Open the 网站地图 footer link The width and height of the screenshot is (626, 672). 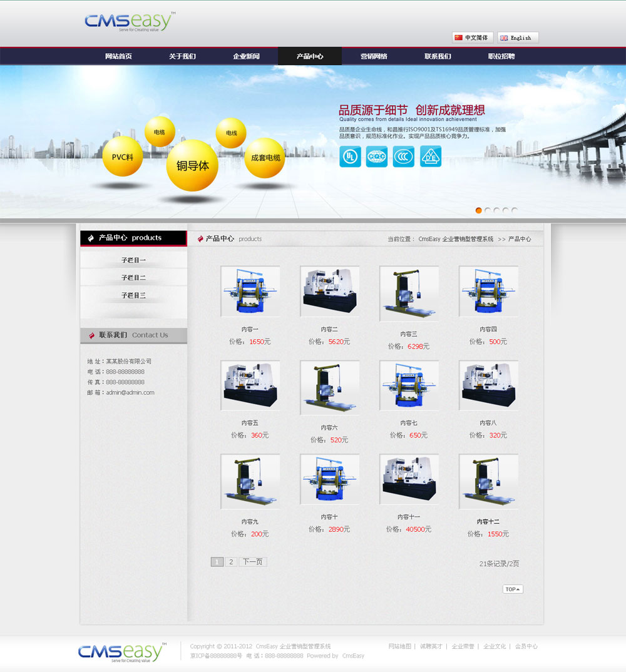coord(399,646)
